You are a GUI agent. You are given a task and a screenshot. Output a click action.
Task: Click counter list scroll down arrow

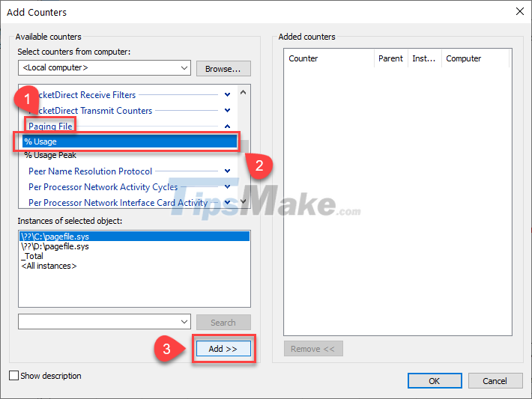point(243,201)
